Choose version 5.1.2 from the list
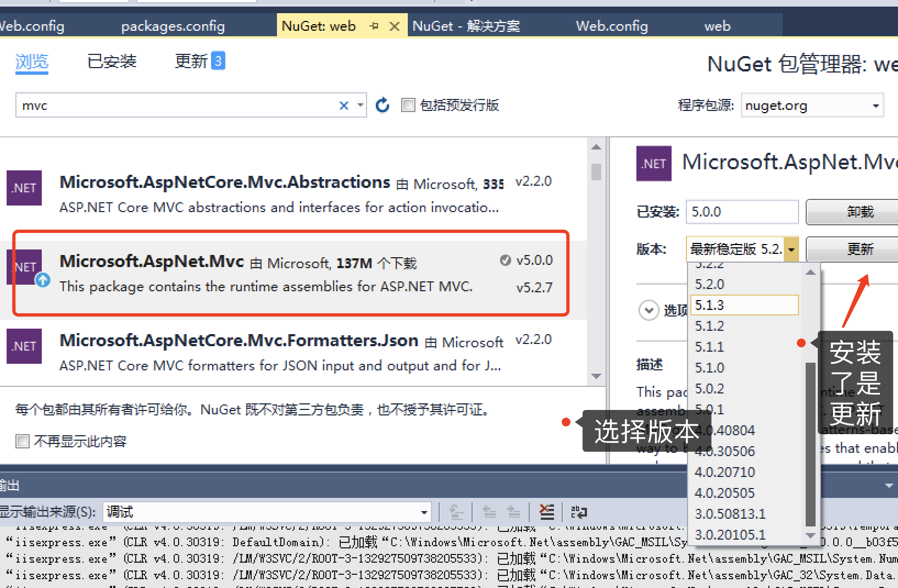 [744, 326]
